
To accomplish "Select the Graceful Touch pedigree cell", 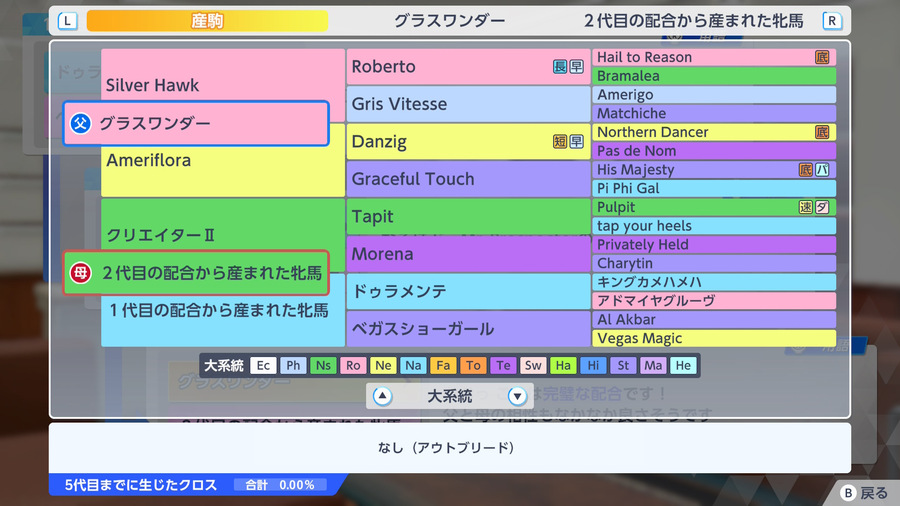I will [468, 179].
